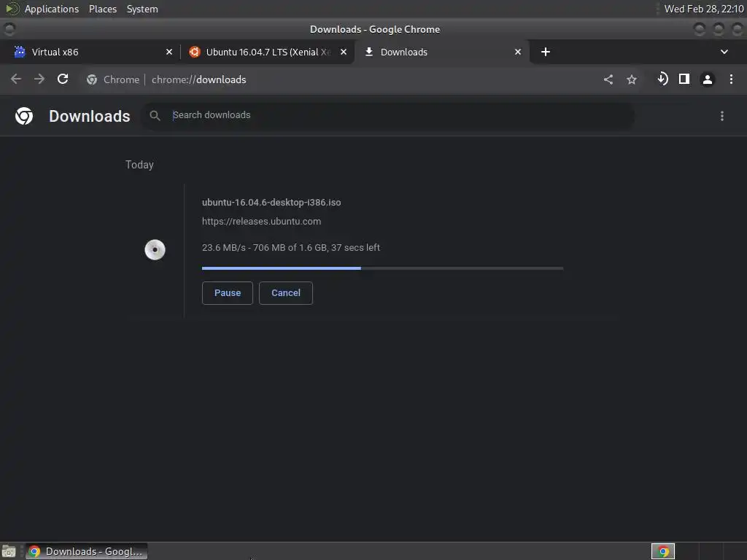
Task: Click the show desktop icon in taskbar
Action: click(x=9, y=551)
